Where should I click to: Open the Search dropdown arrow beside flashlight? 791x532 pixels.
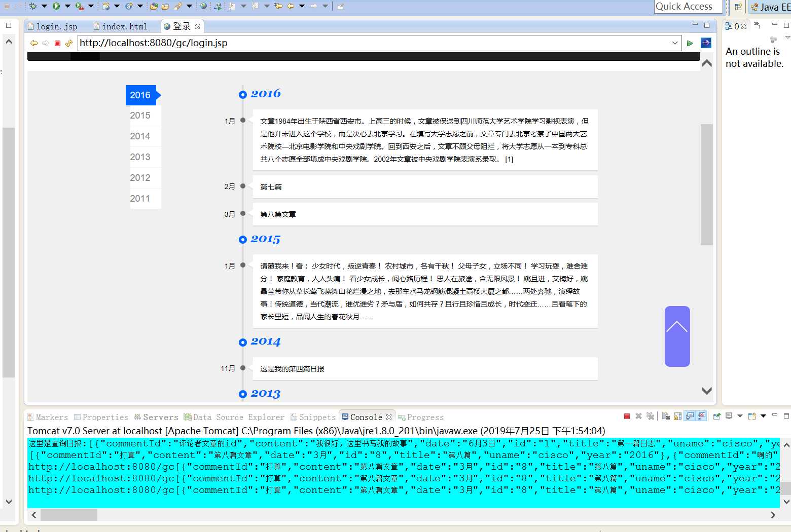pyautogui.click(x=189, y=6)
